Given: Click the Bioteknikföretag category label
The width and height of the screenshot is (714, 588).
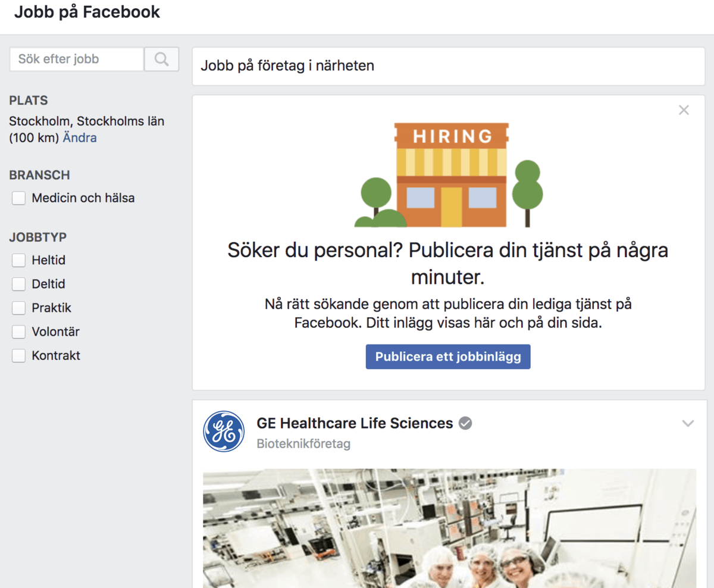Looking at the screenshot, I should 303,444.
